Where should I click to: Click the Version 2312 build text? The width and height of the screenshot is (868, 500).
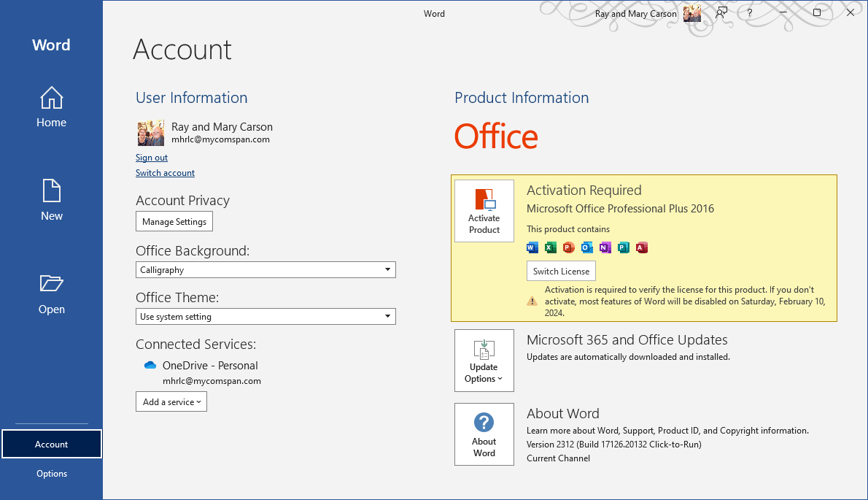(614, 445)
